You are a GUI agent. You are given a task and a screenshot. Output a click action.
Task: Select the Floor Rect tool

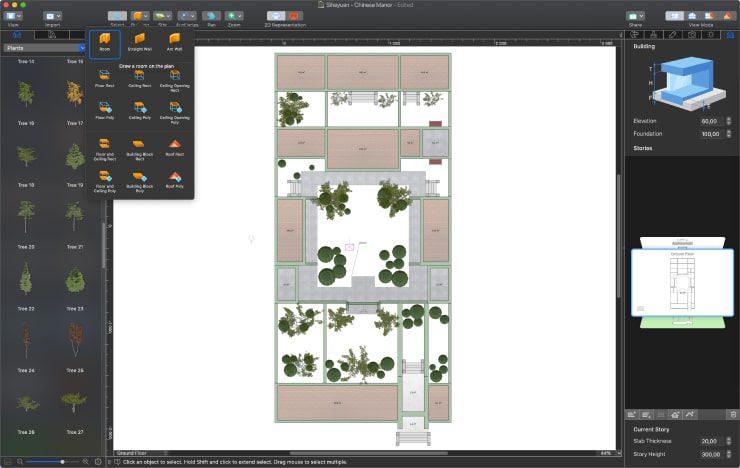pos(104,78)
